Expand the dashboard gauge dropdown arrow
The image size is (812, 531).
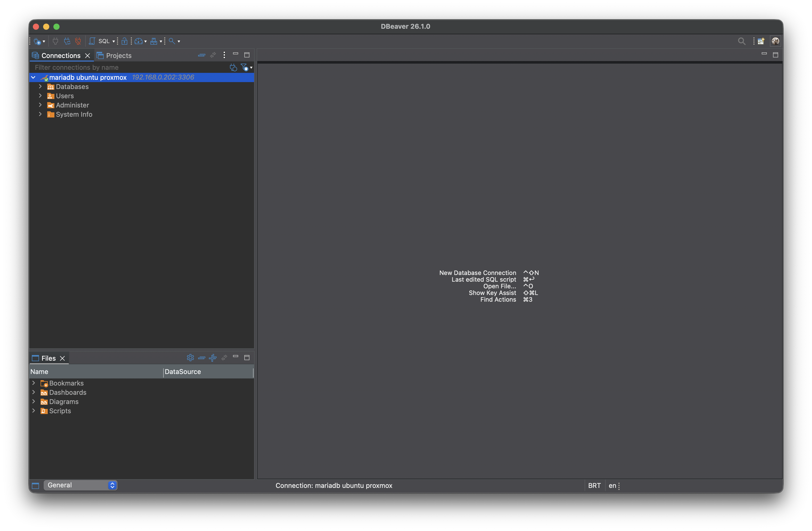[x=146, y=42]
